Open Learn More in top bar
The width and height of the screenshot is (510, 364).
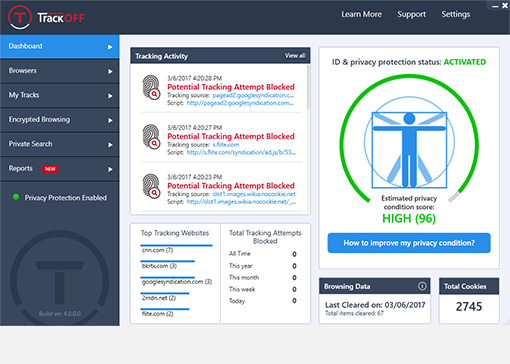361,14
